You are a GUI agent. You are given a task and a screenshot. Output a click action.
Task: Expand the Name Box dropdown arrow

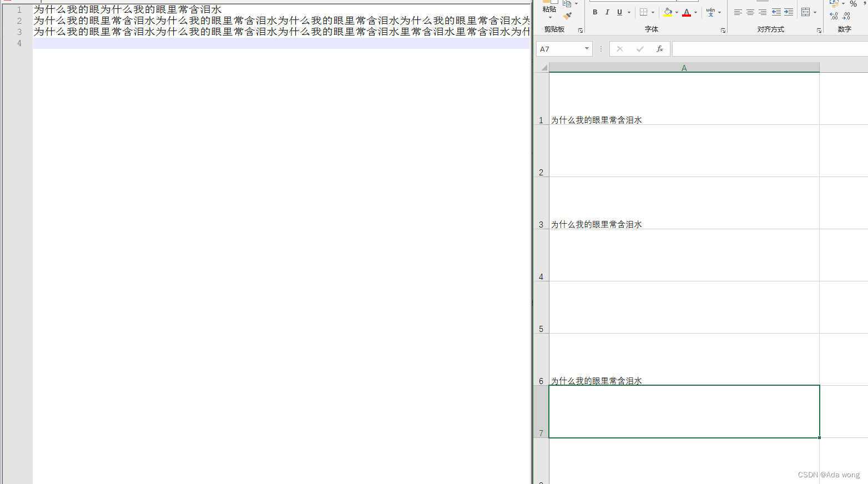587,49
